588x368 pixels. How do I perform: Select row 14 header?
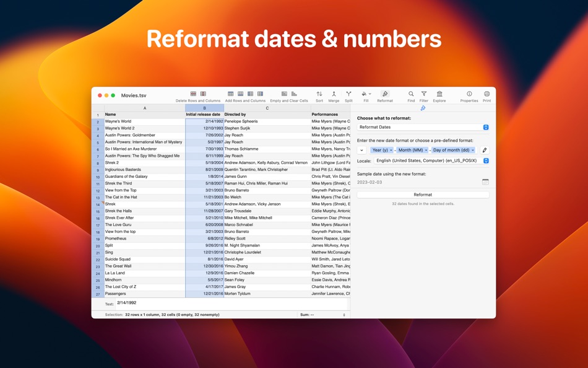(98, 204)
